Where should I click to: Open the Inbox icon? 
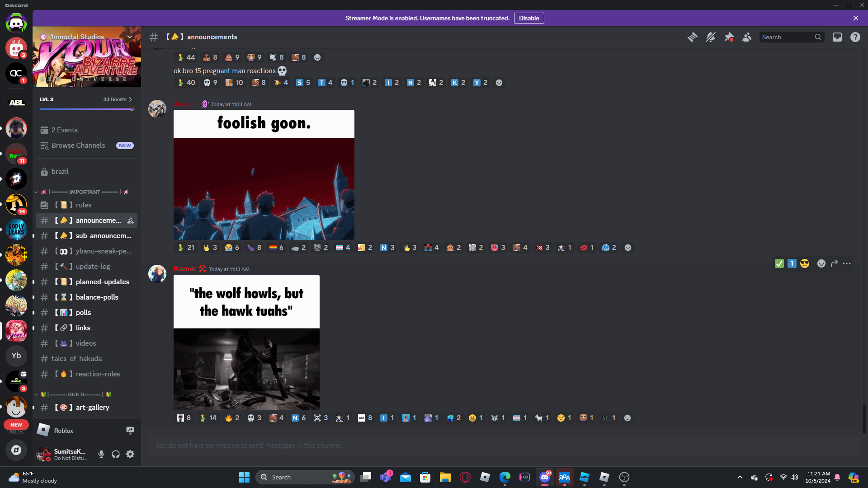coord(837,37)
